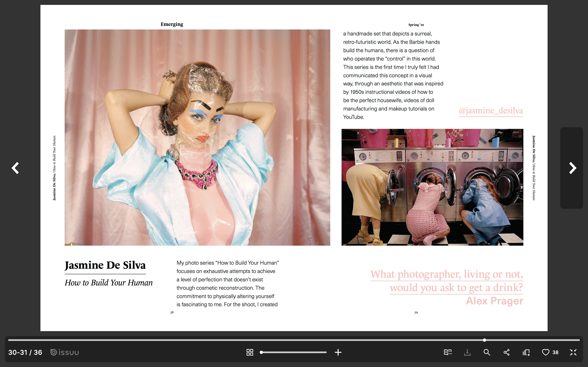Add publication to a stack
This screenshot has width=588, height=367.
pos(526,352)
